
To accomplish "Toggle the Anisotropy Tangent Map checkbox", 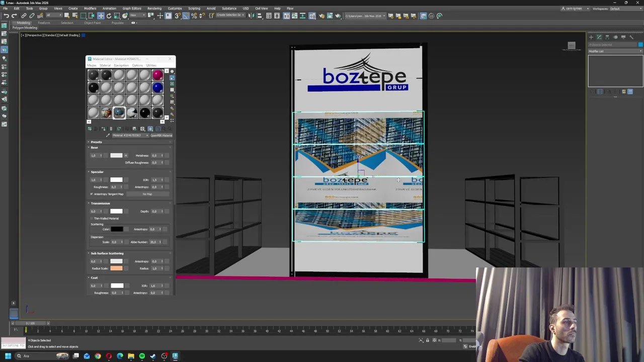I will pyautogui.click(x=92, y=194).
